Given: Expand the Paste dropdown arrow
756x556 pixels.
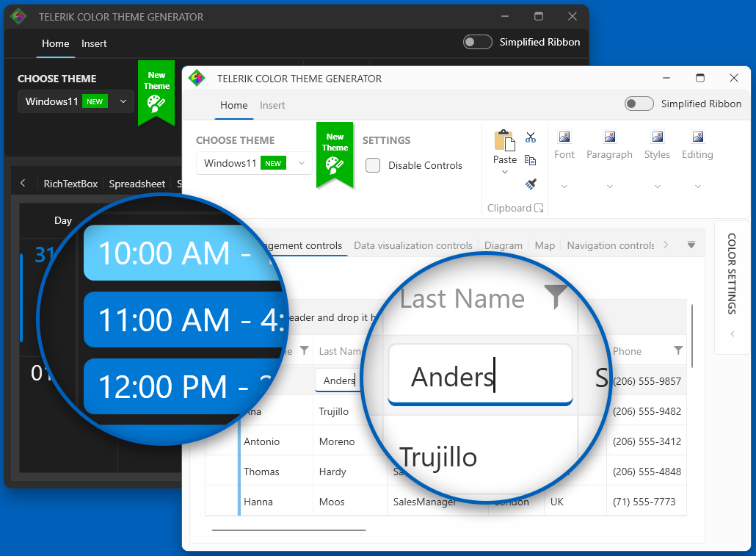Looking at the screenshot, I should 505,172.
